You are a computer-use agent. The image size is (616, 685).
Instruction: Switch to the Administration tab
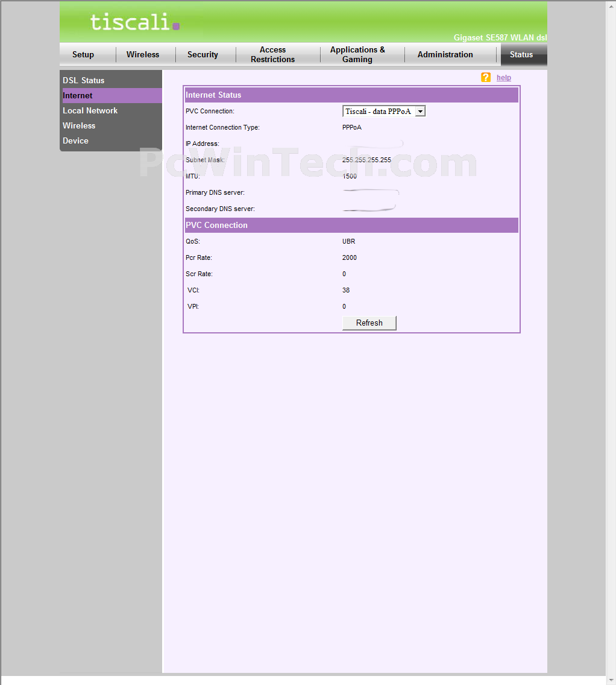[445, 55]
